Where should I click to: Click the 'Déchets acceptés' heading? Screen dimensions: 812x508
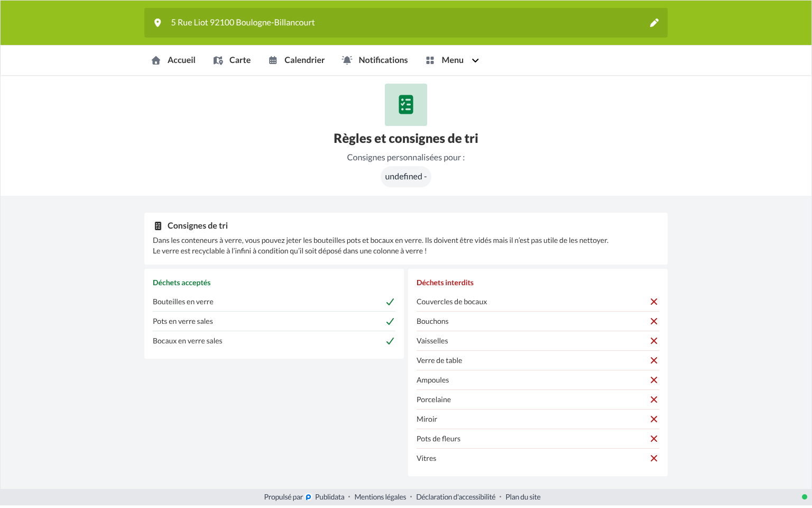[182, 283]
